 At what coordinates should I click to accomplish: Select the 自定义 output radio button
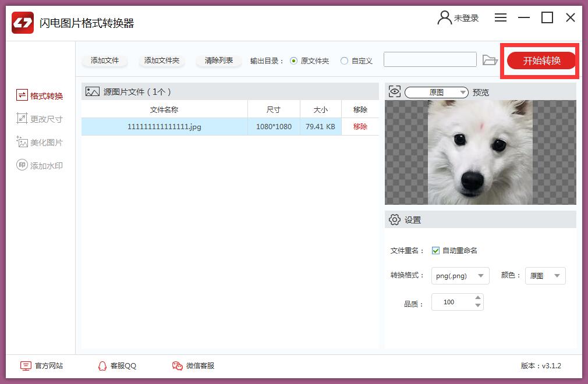(x=344, y=61)
